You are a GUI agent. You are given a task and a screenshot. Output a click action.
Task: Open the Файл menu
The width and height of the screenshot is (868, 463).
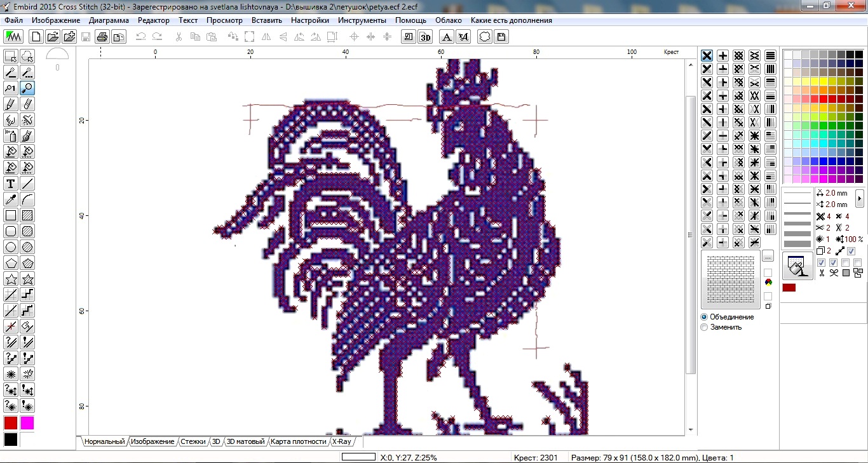pyautogui.click(x=13, y=20)
